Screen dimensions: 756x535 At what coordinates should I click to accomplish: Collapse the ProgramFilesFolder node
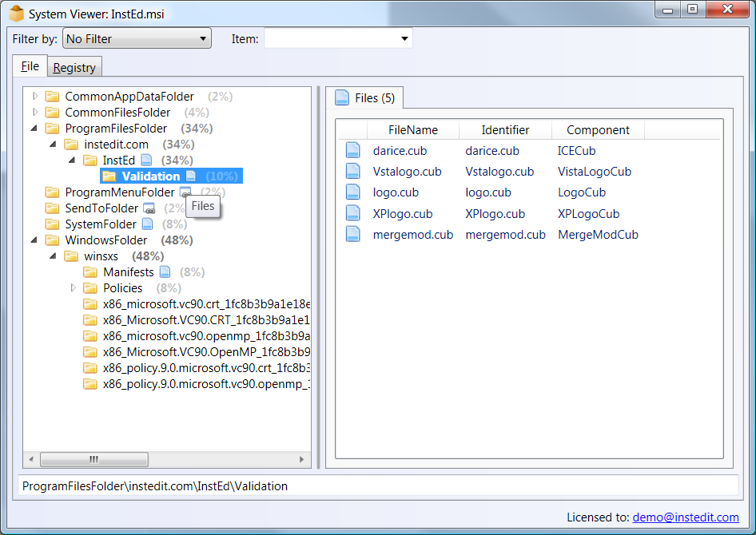pos(34,129)
